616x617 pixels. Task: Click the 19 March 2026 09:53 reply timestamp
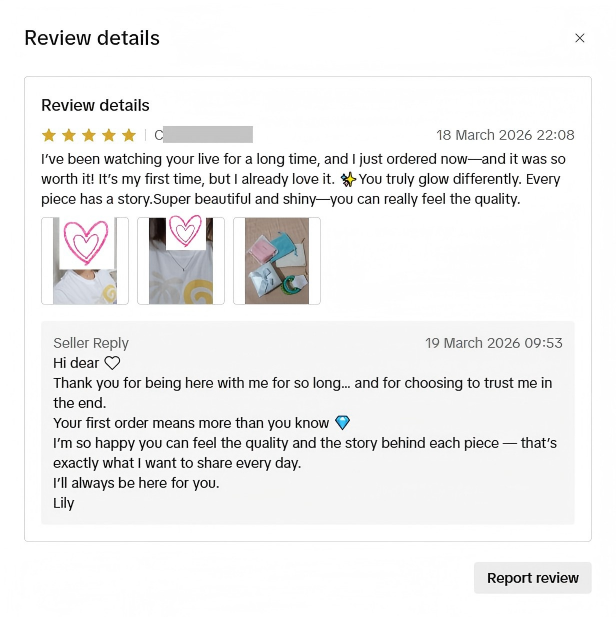494,343
